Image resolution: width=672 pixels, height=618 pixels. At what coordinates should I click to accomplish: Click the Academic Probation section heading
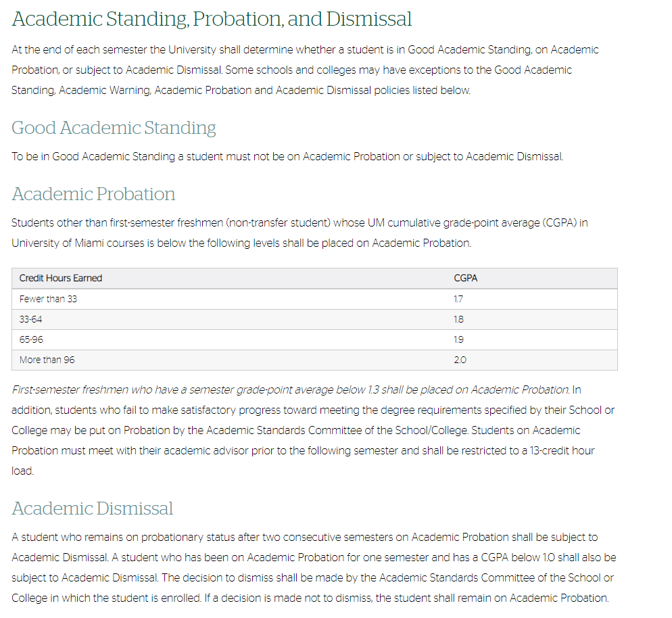(x=93, y=194)
